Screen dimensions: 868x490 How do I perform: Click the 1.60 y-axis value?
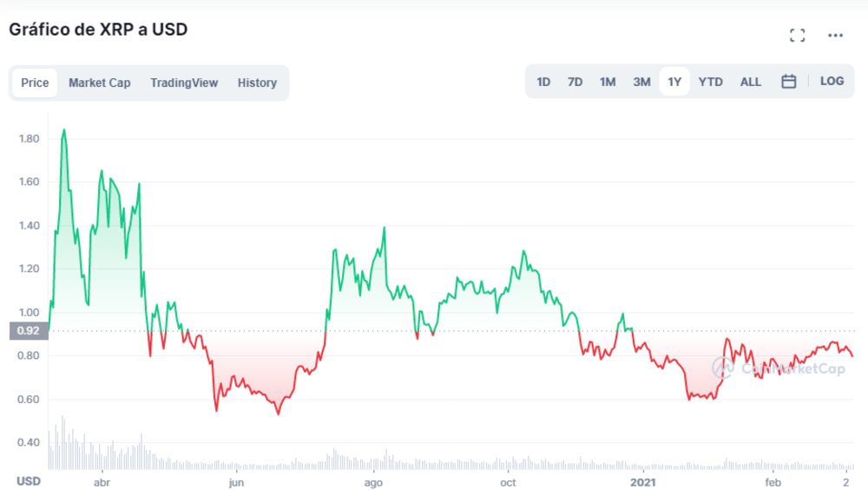pos(29,182)
